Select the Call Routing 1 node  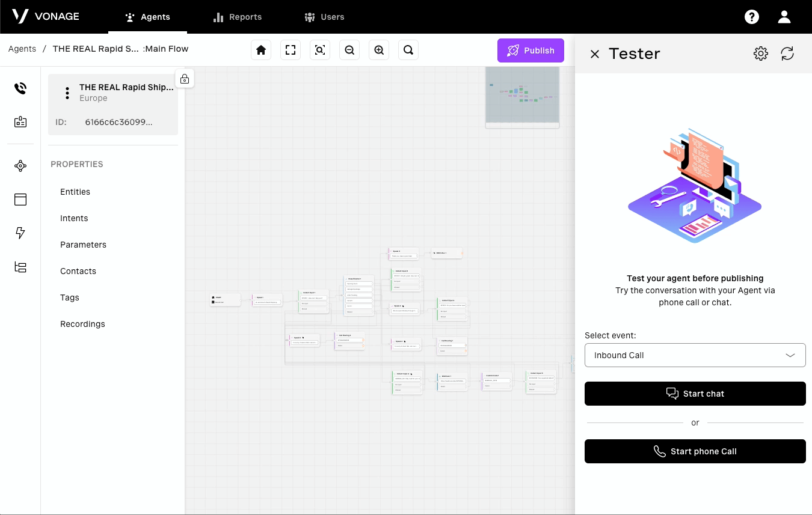(452, 346)
